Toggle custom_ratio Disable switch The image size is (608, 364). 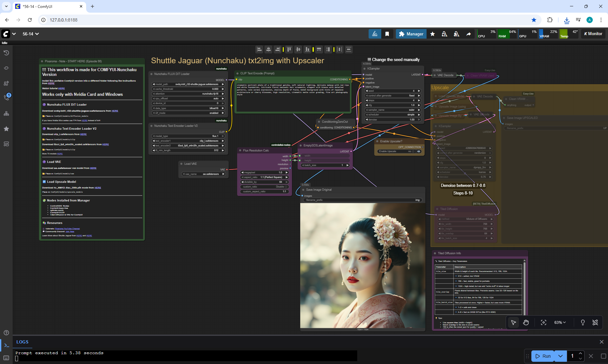click(286, 187)
